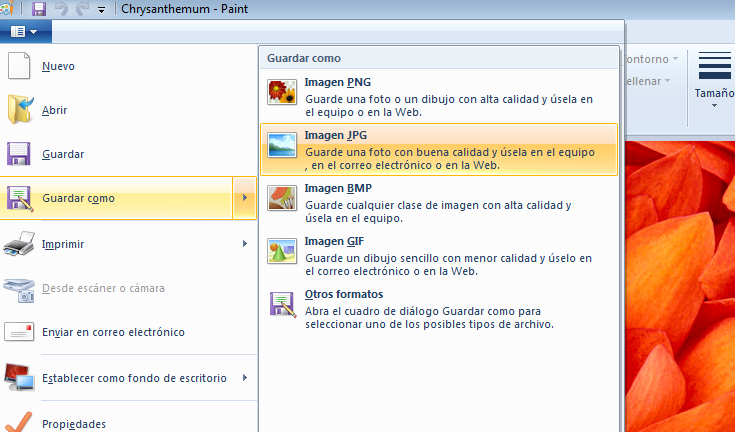735x432 pixels.
Task: Expand the Guardar como submenu arrow
Action: click(x=245, y=198)
